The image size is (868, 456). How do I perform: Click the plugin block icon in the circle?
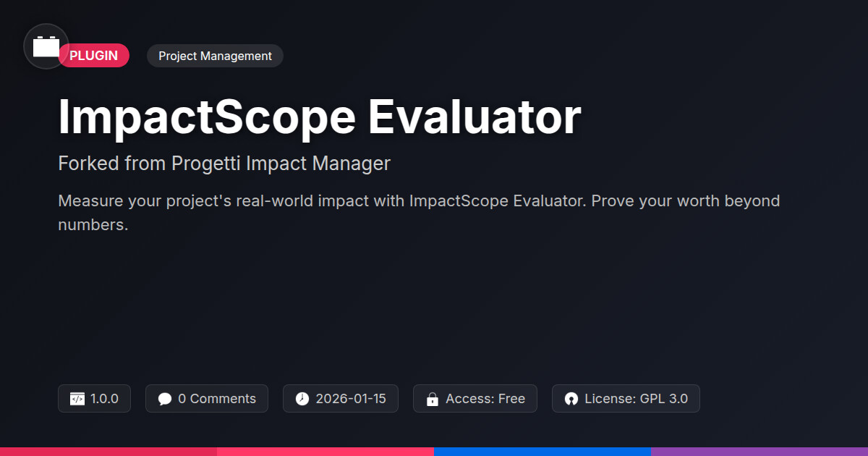tap(46, 46)
